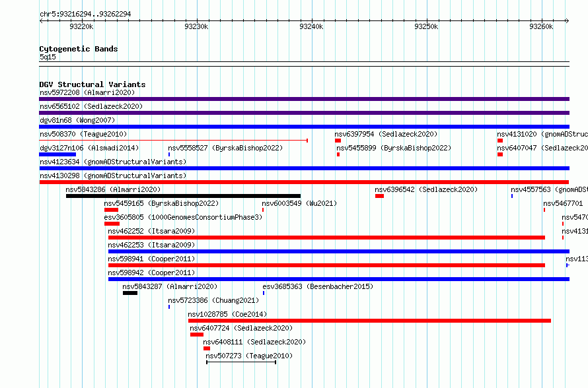Viewport: 588px width, 388px height.
Task: Click the nsv507273 (Teague2010) bracket glyph
Action: [x=241, y=362]
